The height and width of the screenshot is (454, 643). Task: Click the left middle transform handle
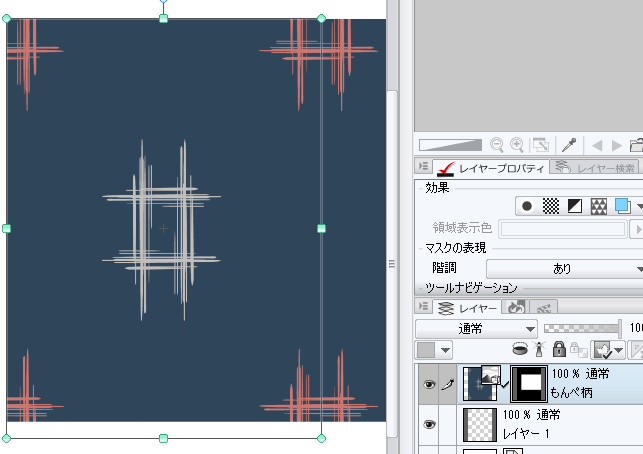[6, 228]
